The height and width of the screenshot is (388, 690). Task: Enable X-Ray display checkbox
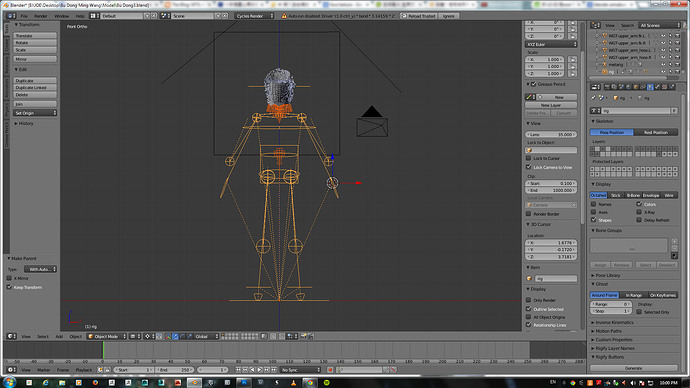(x=639, y=212)
